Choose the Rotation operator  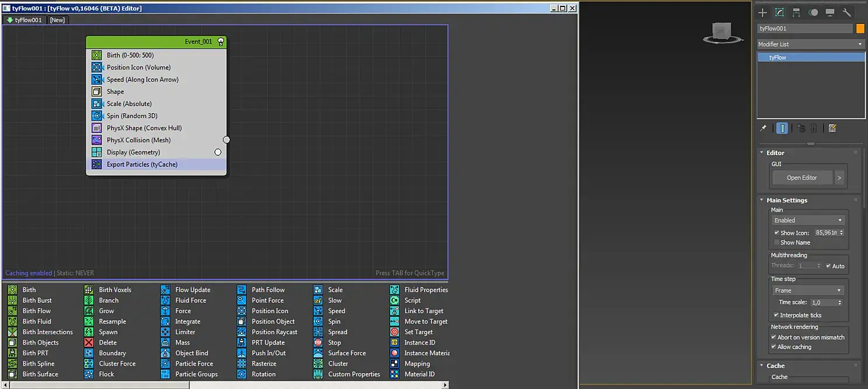[x=257, y=374]
